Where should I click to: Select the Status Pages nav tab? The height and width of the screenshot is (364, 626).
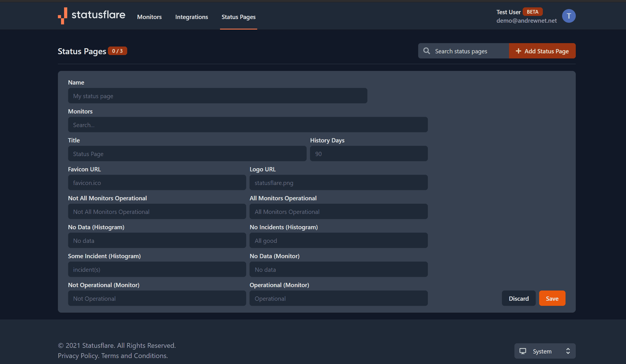(x=238, y=17)
